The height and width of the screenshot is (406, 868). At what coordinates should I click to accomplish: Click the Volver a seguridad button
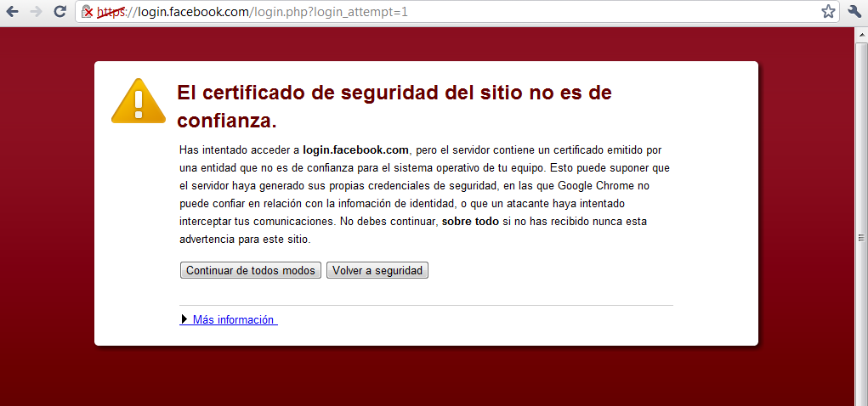pyautogui.click(x=377, y=270)
